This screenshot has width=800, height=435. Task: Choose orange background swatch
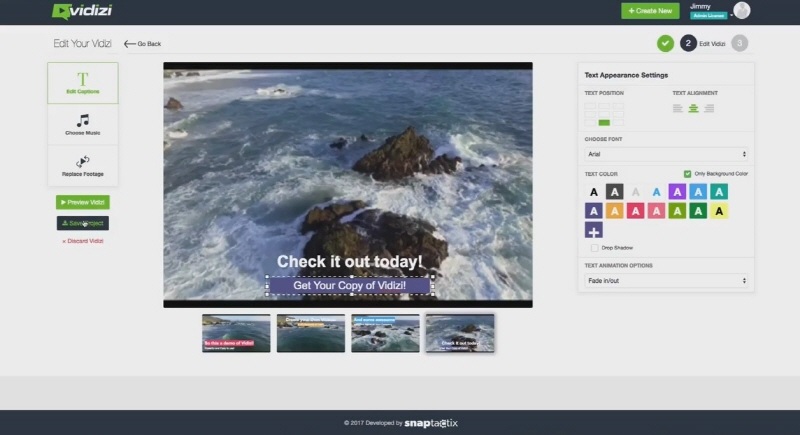(614, 211)
